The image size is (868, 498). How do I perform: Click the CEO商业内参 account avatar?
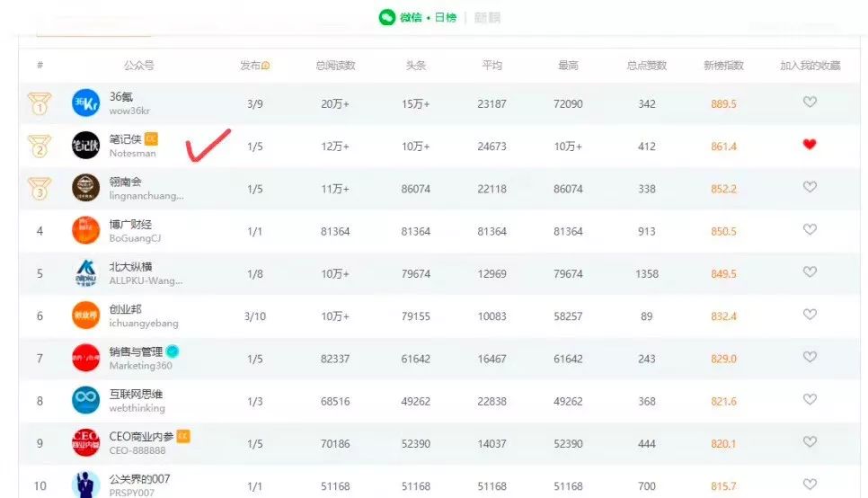pos(85,442)
